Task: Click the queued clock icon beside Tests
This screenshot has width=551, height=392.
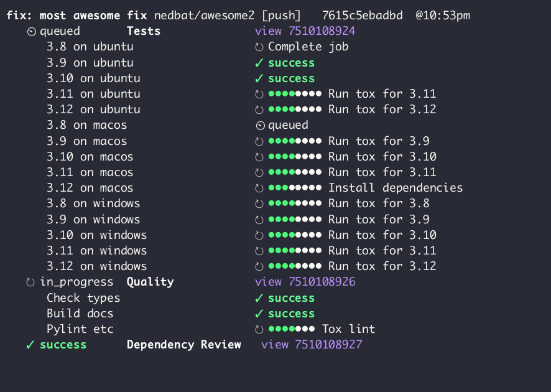Action: (32, 32)
